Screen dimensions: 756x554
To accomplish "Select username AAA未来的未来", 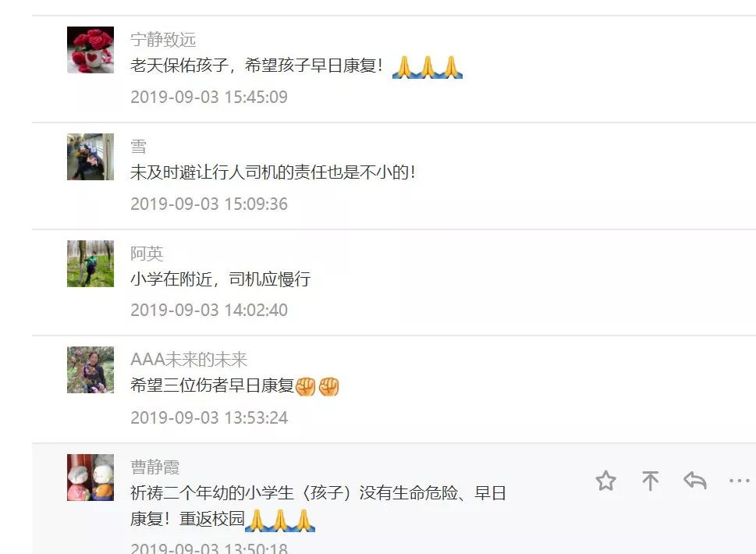I will point(189,360).
